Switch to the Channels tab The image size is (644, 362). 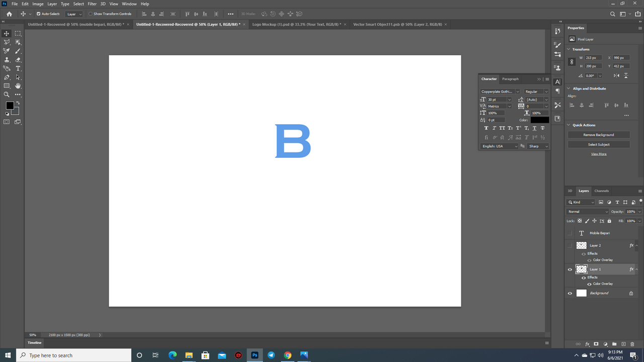point(602,191)
